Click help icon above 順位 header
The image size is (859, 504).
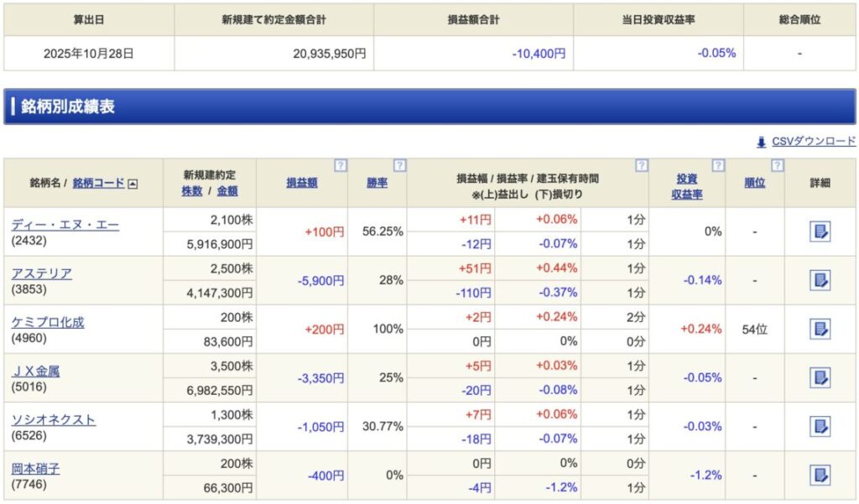pyautogui.click(x=777, y=165)
